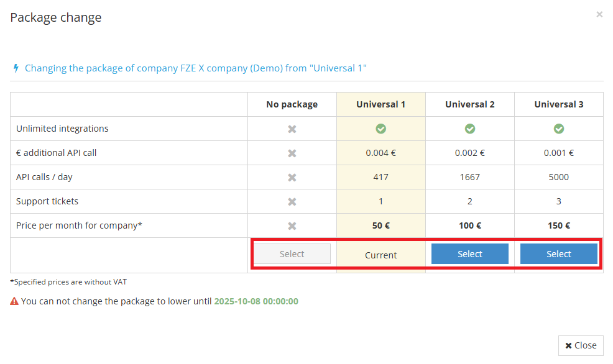Image resolution: width=613 pixels, height=364 pixels.
Task: Click the lightning bolt icon beside the package message
Action: (x=16, y=68)
